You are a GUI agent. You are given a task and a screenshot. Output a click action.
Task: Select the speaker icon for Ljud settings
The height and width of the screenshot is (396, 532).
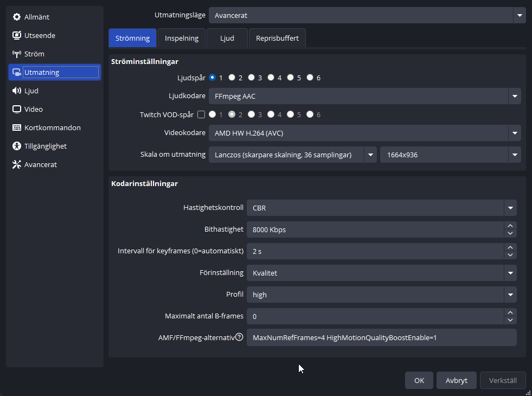point(17,91)
